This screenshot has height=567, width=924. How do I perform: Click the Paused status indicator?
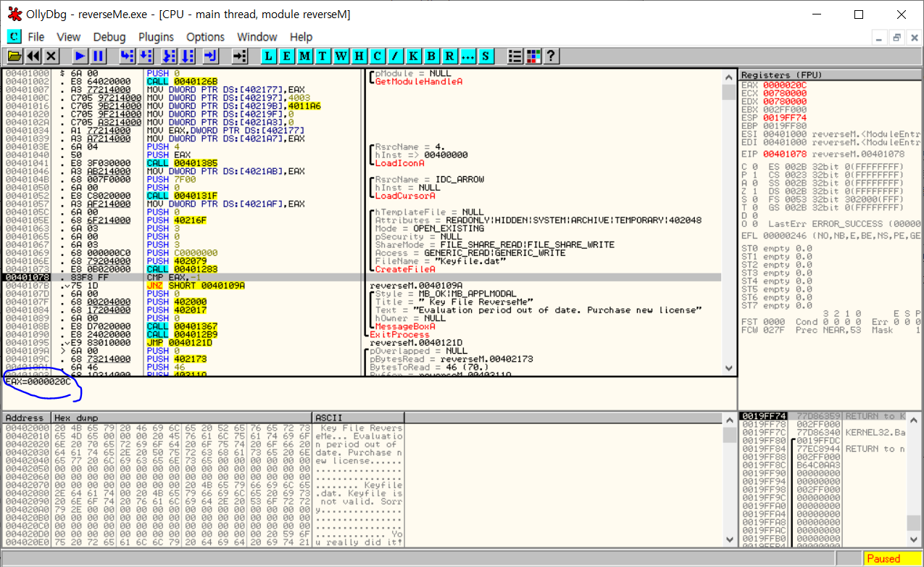click(892, 558)
